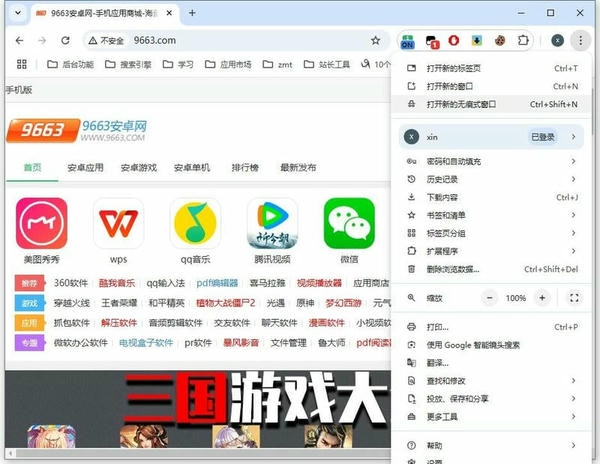Image resolution: width=600 pixels, height=464 pixels.
Task: Open the 电视盒子软件 link
Action: point(146,343)
